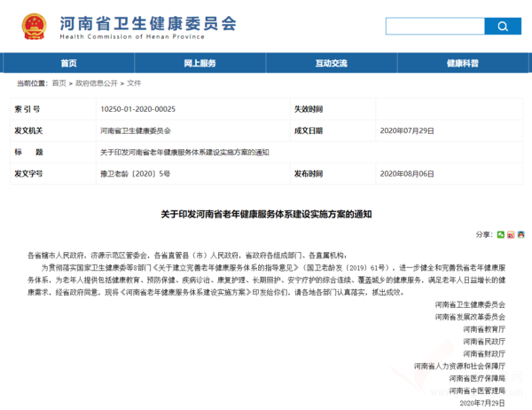Click the 索引号 label cell

tap(53, 109)
